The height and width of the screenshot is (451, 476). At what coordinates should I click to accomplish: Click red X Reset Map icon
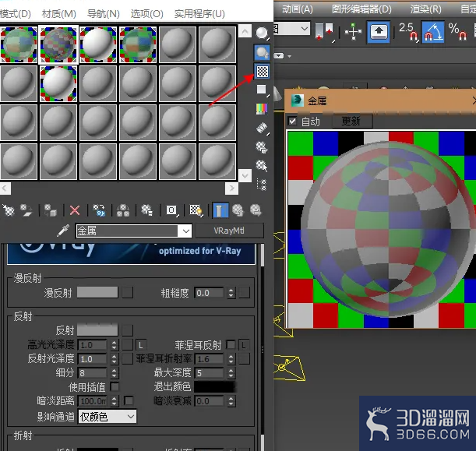point(75,210)
